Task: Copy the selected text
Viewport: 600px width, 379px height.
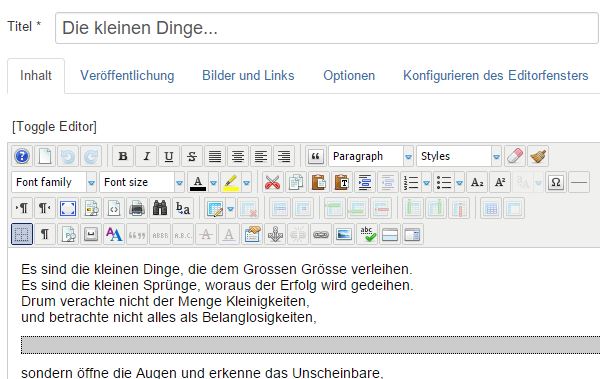Action: pos(295,182)
